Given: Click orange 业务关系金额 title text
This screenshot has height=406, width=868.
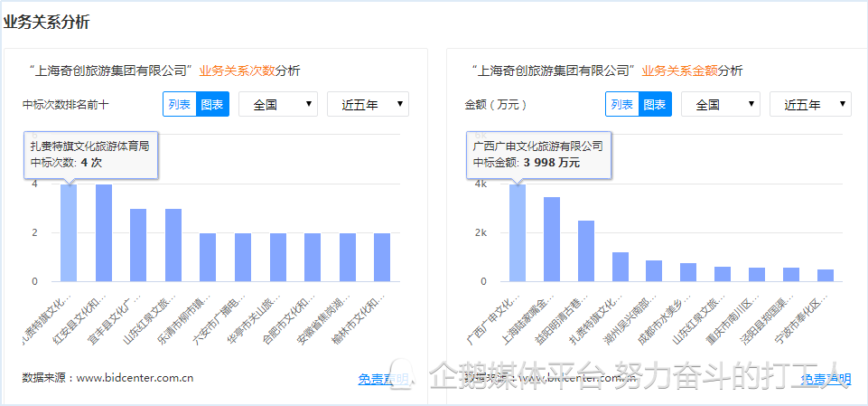Looking at the screenshot, I should click(680, 71).
